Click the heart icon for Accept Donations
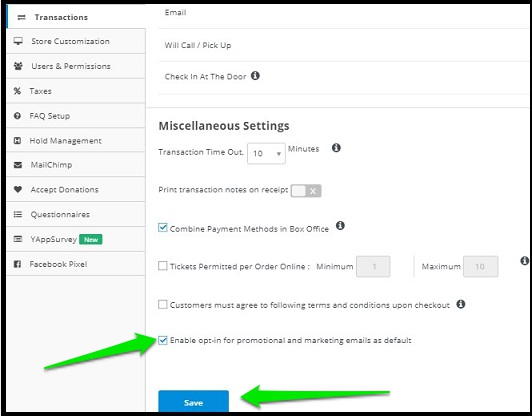The height and width of the screenshot is (416, 532). 18,189
